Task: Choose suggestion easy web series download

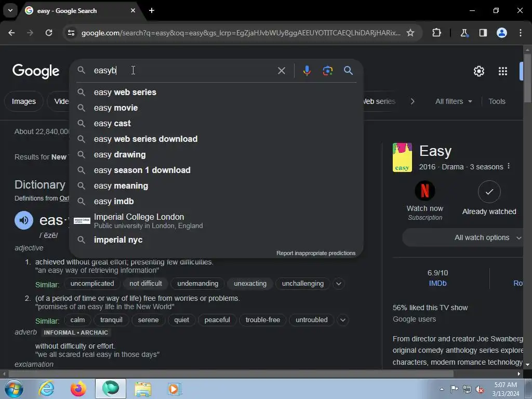Action: tap(216, 139)
